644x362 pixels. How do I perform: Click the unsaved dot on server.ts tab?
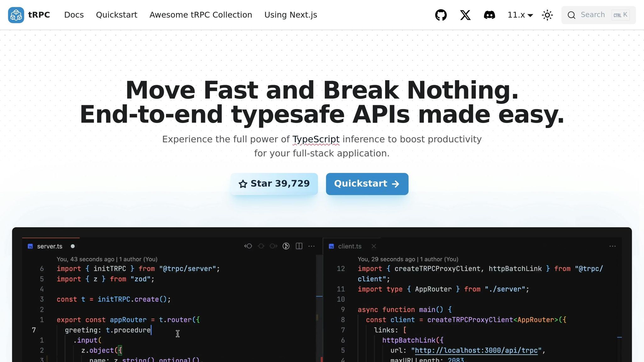click(x=73, y=246)
